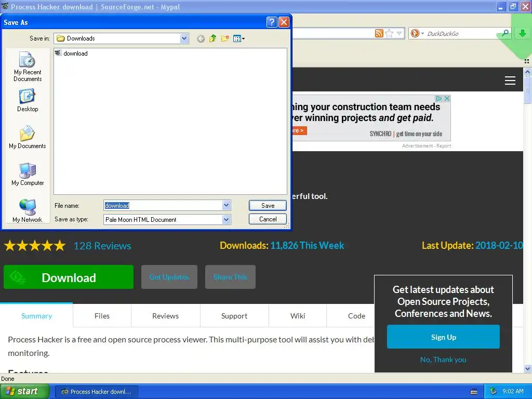Open My Network in Save As sidebar
532x399 pixels.
click(28, 211)
